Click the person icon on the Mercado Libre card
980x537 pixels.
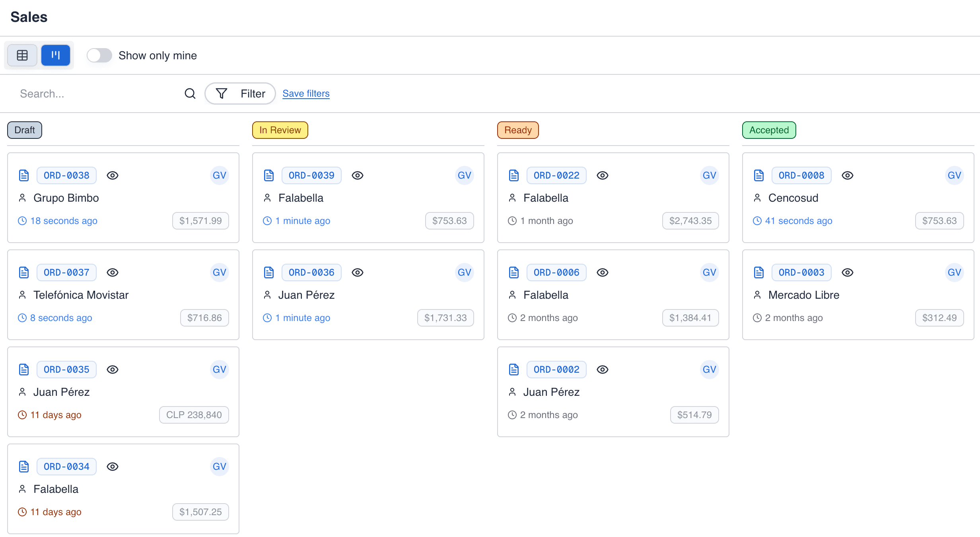[757, 295]
